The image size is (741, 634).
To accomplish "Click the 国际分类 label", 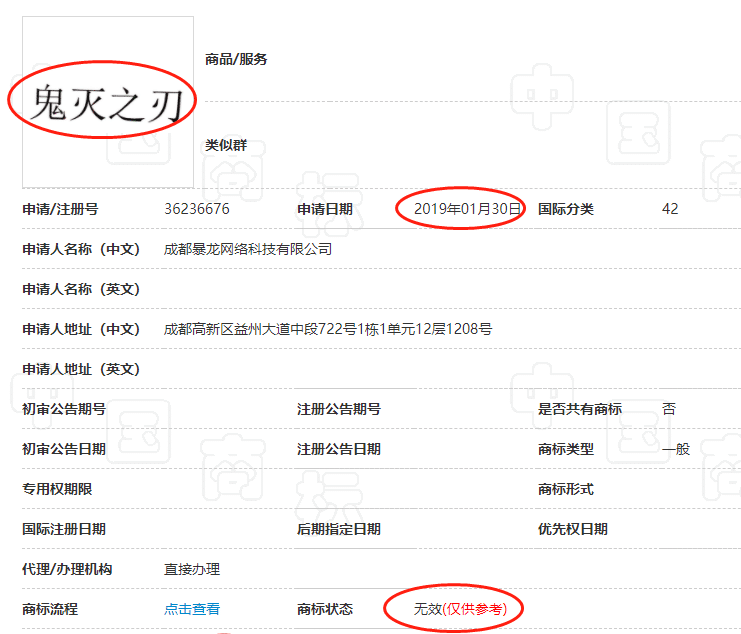I will point(566,209).
